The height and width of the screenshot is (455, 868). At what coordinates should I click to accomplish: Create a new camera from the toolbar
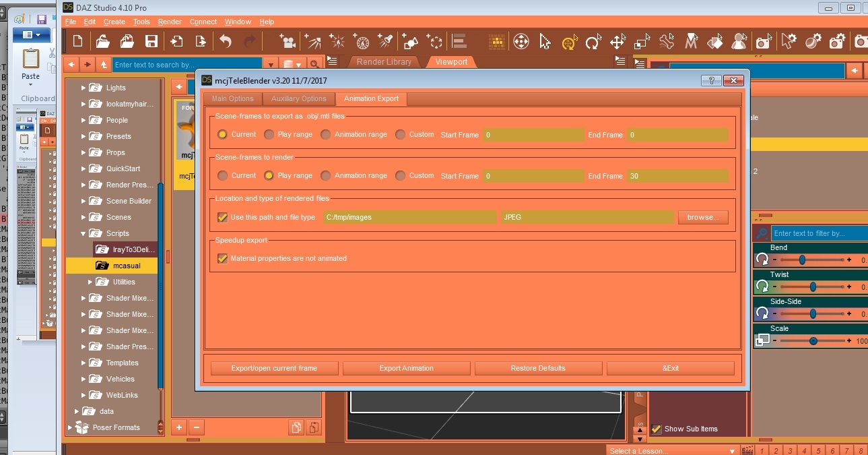(288, 41)
